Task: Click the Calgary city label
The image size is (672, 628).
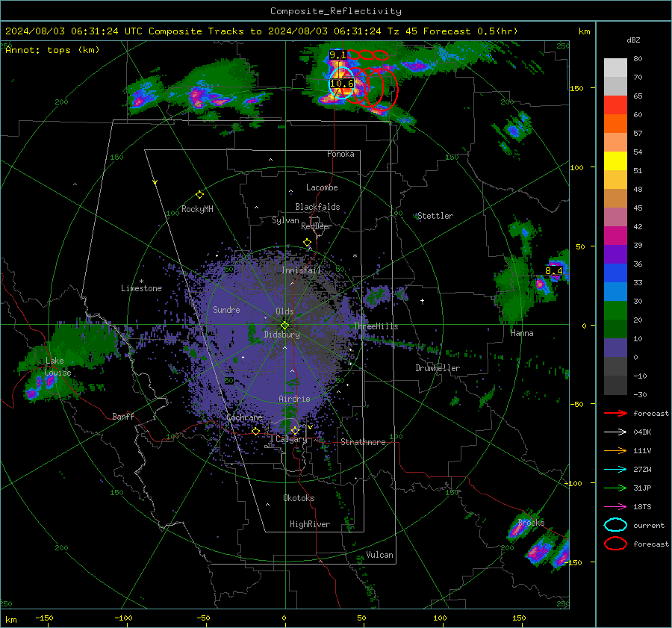Action: click(x=291, y=439)
